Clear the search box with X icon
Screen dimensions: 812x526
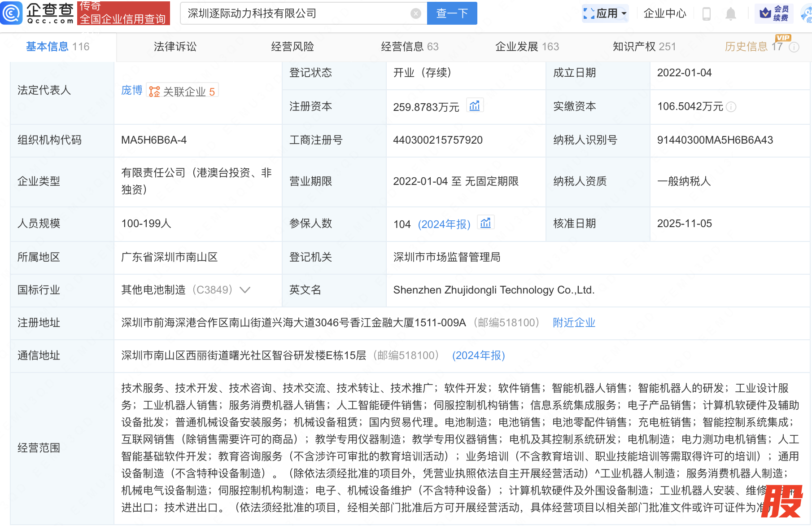tap(415, 14)
